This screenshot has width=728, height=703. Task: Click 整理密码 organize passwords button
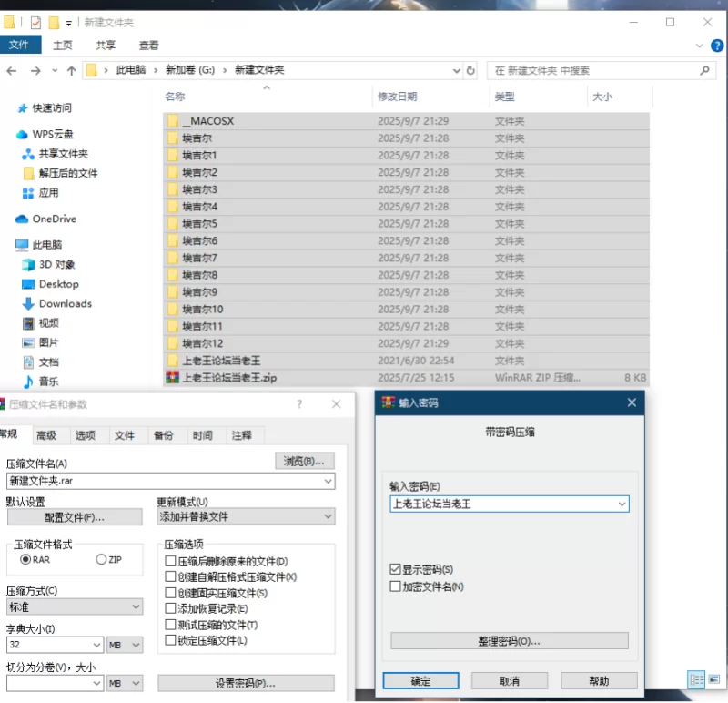tap(510, 641)
